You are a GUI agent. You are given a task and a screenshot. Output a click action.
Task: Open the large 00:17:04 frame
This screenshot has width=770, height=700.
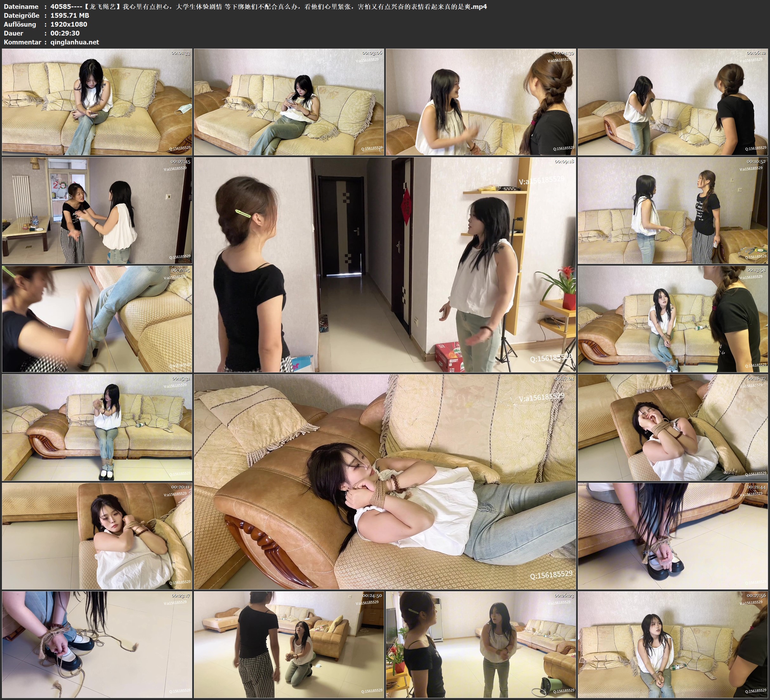[x=385, y=482]
